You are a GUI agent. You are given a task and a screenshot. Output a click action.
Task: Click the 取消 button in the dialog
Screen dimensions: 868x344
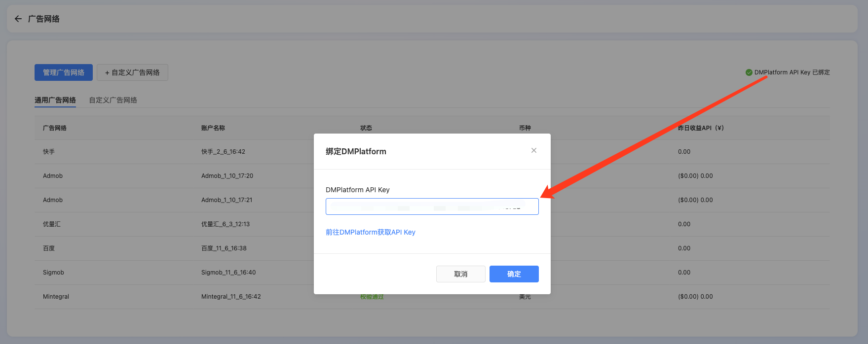click(460, 274)
